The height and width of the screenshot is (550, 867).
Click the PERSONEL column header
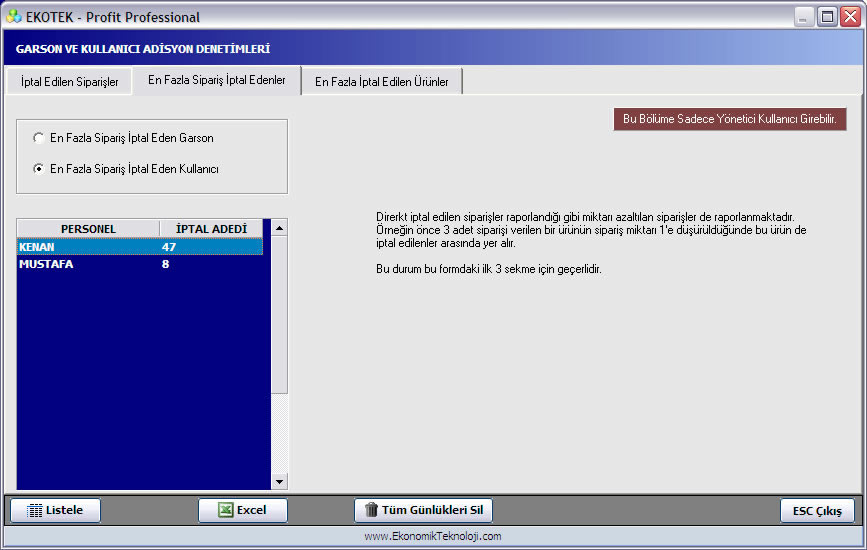[x=88, y=229]
